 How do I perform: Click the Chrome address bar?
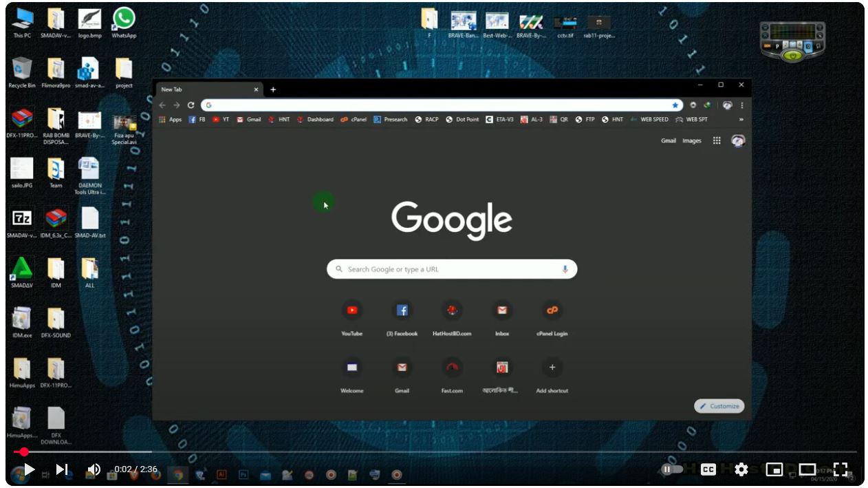coord(440,105)
